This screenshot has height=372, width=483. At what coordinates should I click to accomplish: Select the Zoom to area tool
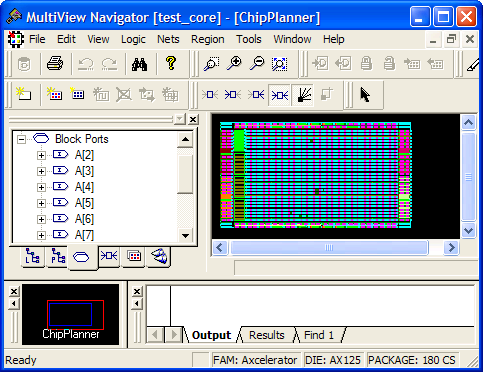(212, 63)
